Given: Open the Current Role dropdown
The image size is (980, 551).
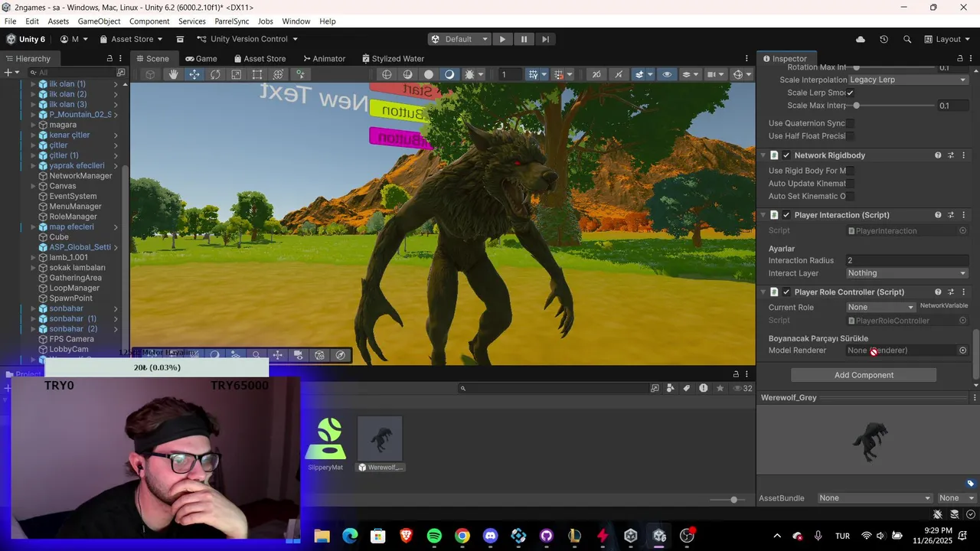Looking at the screenshot, I should pos(880,307).
